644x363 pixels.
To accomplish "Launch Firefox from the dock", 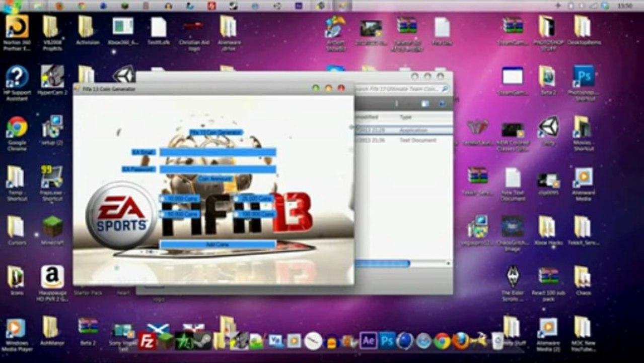I will coord(460,341).
